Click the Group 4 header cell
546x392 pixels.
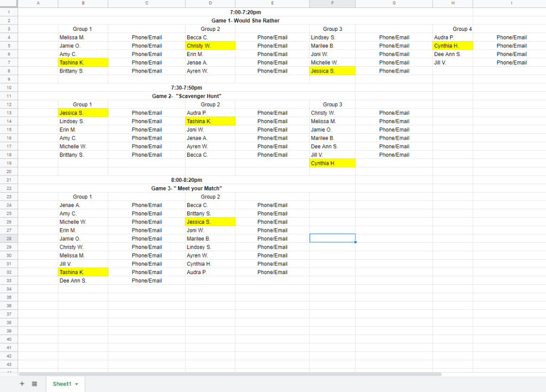pos(462,29)
